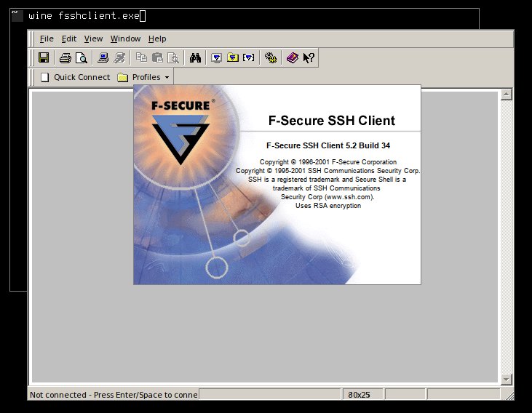532x413 pixels.
Task: Click the Copy toolbar icon
Action: (141, 57)
